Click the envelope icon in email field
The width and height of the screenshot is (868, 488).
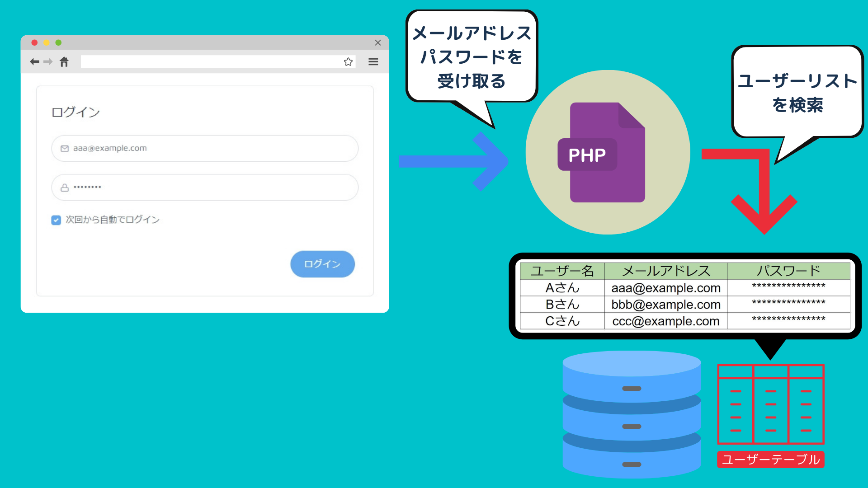[x=65, y=149]
